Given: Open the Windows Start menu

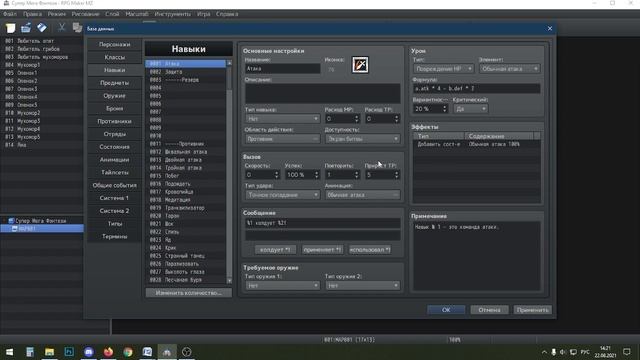Looking at the screenshot, I should (x=10, y=352).
